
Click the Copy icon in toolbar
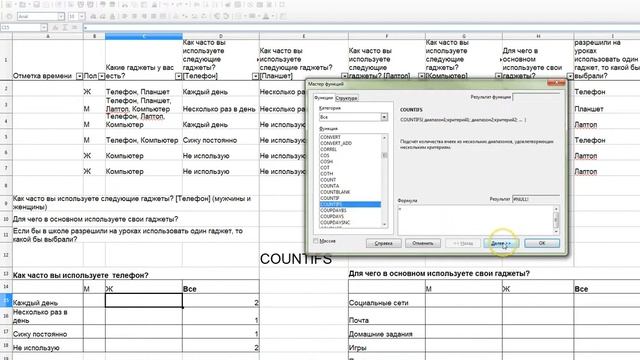(135, 5)
